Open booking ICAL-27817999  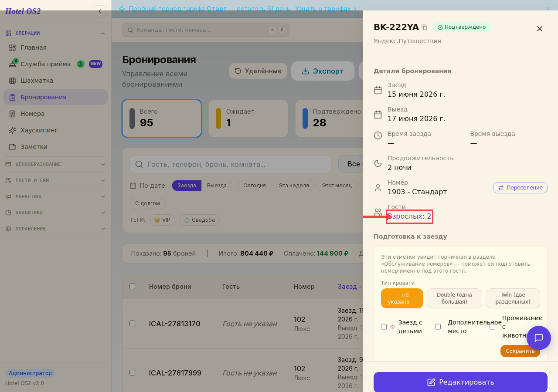(175, 373)
